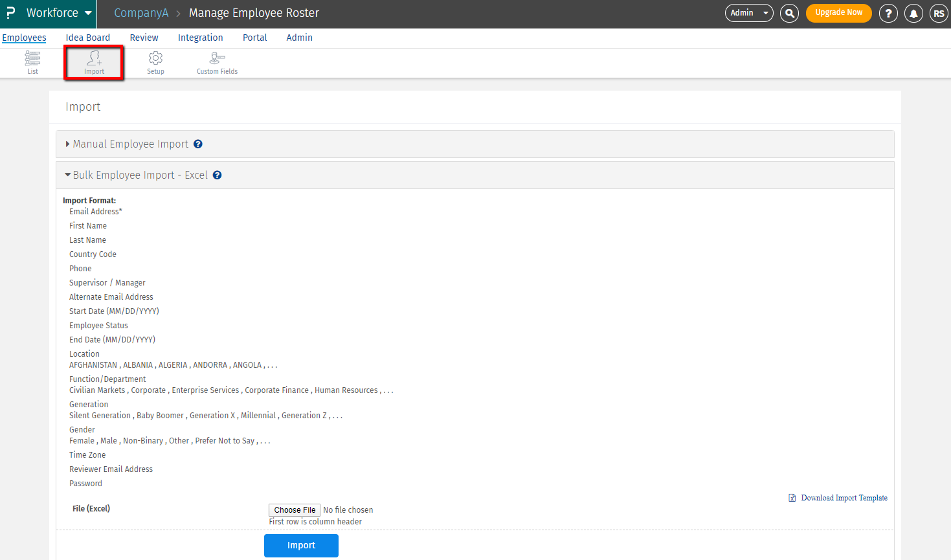Screen dimensions: 951x560
Task: Open the Admin role dropdown
Action: pos(749,13)
